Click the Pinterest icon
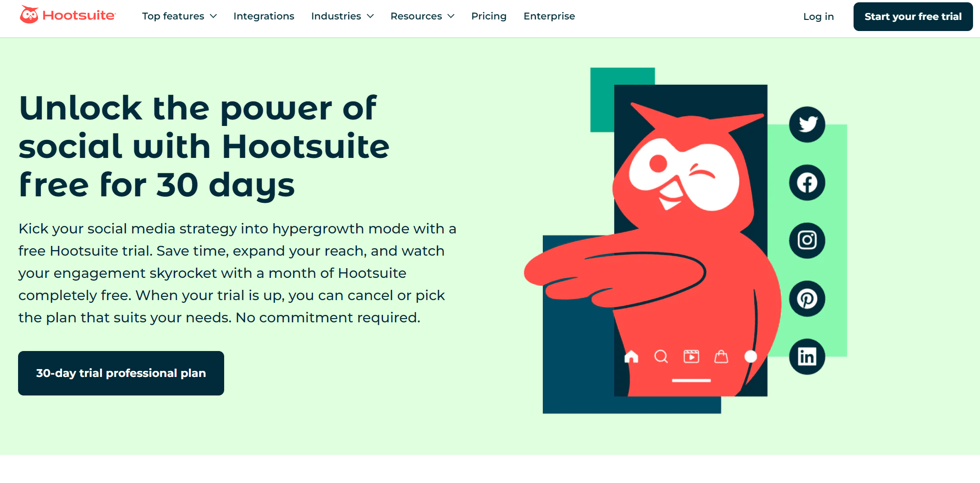Viewport: 980px width, 483px height. 807,299
